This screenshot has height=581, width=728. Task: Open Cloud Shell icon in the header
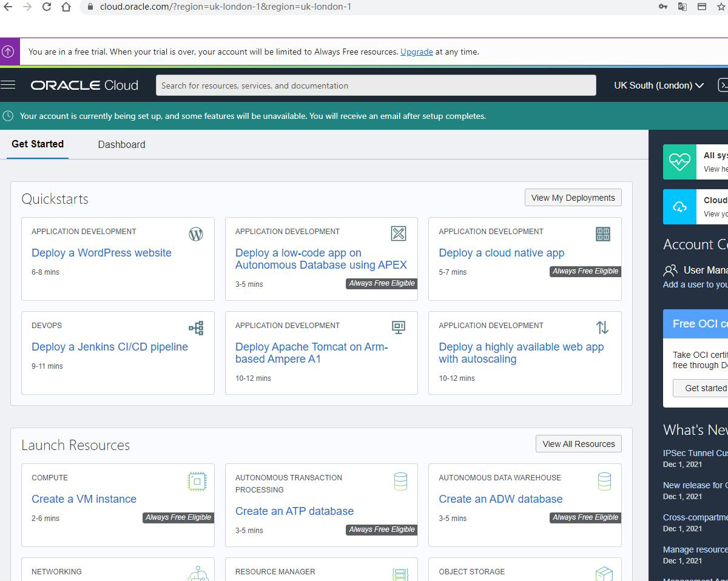[x=723, y=85]
